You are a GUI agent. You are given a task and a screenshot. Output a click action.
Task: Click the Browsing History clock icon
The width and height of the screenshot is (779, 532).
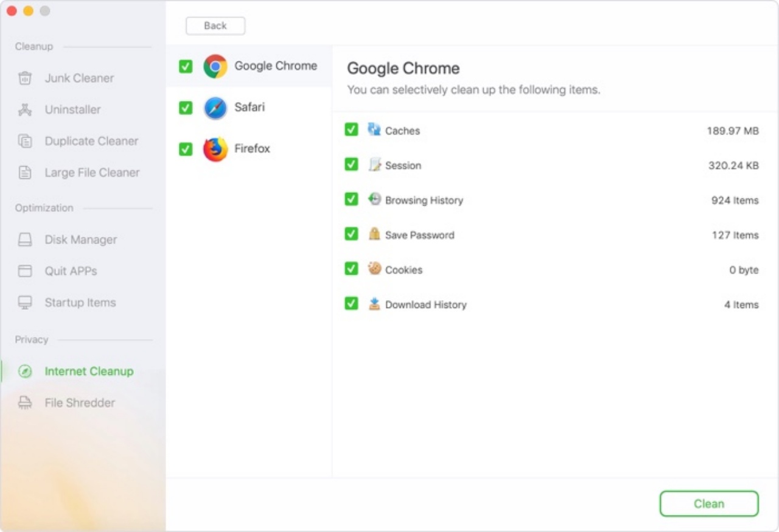tap(374, 199)
